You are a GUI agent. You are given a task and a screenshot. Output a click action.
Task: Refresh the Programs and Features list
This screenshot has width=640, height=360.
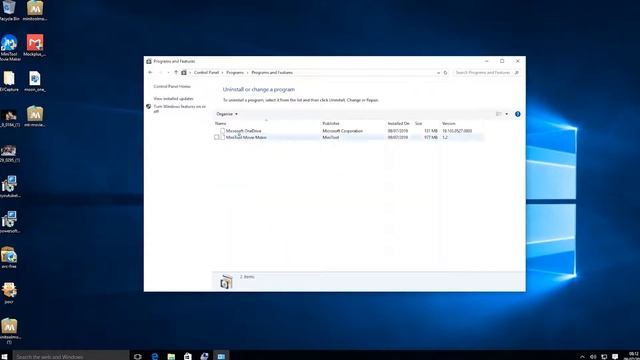[x=445, y=73]
